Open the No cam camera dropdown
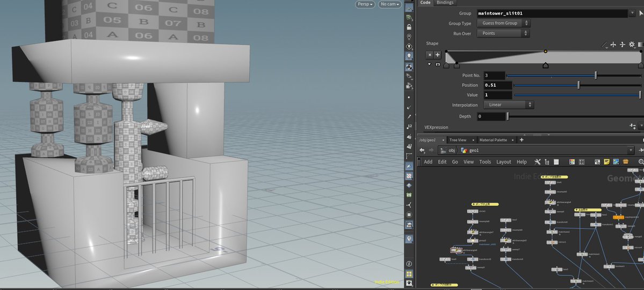This screenshot has height=290, width=644. pos(389,4)
